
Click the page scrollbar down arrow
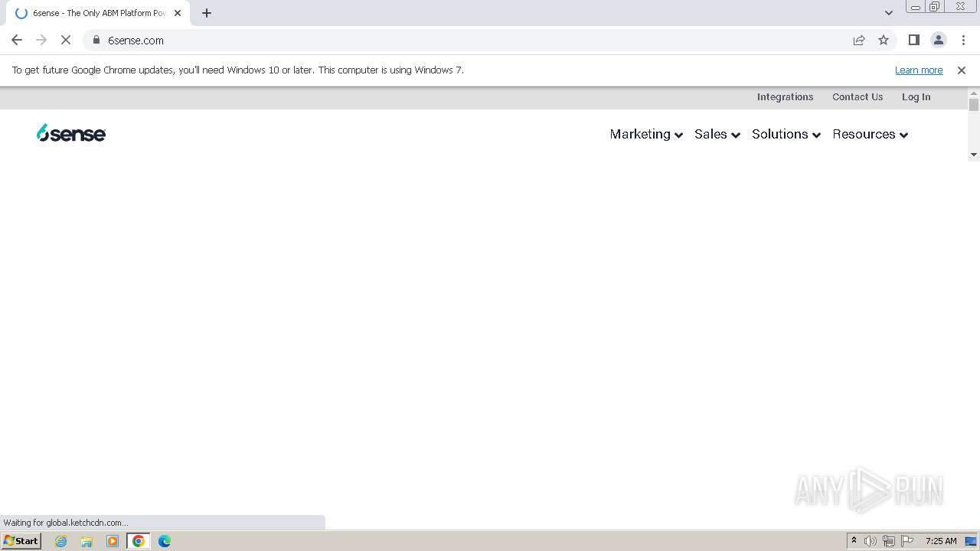click(974, 155)
